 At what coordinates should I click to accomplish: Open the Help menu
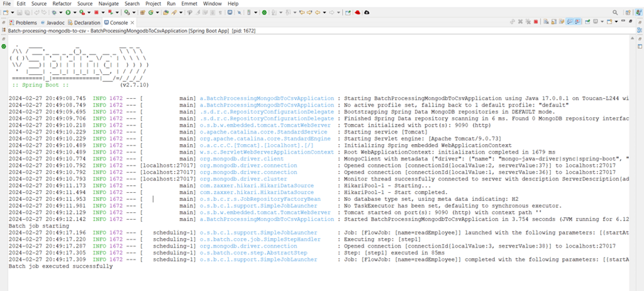click(x=233, y=4)
